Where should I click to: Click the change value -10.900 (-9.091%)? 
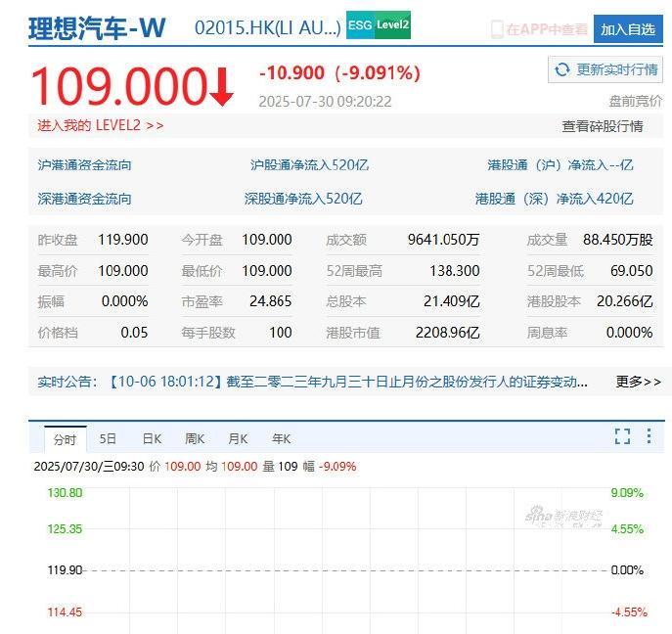[x=339, y=72]
